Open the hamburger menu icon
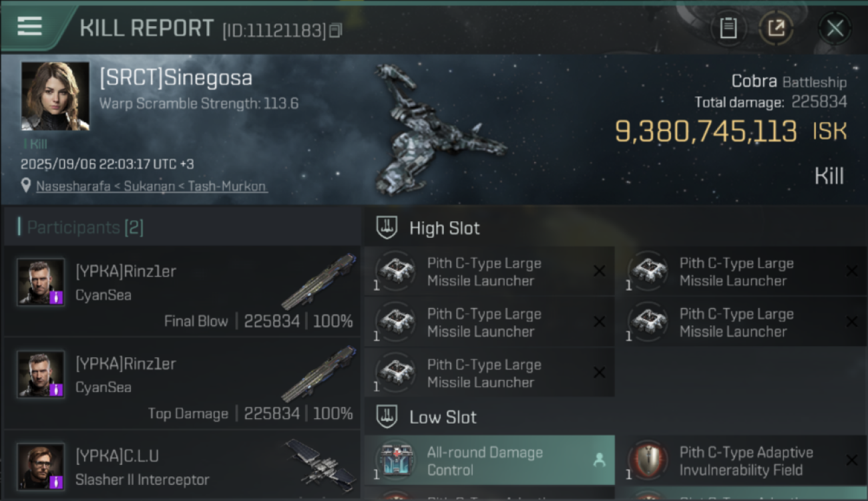 pyautogui.click(x=30, y=26)
